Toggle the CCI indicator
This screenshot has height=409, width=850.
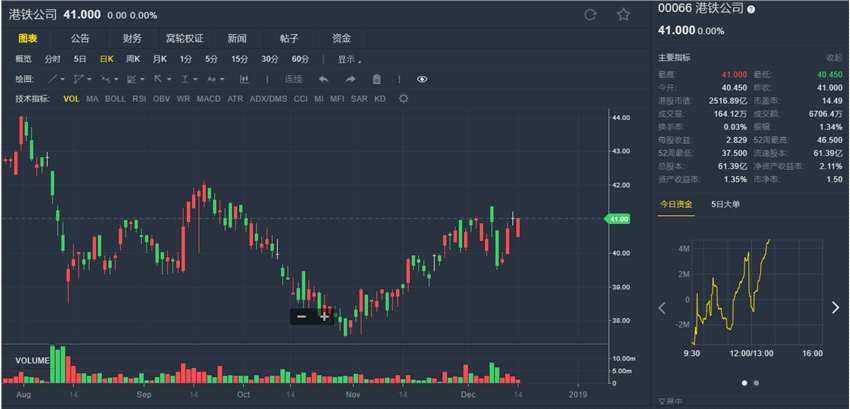click(x=301, y=99)
